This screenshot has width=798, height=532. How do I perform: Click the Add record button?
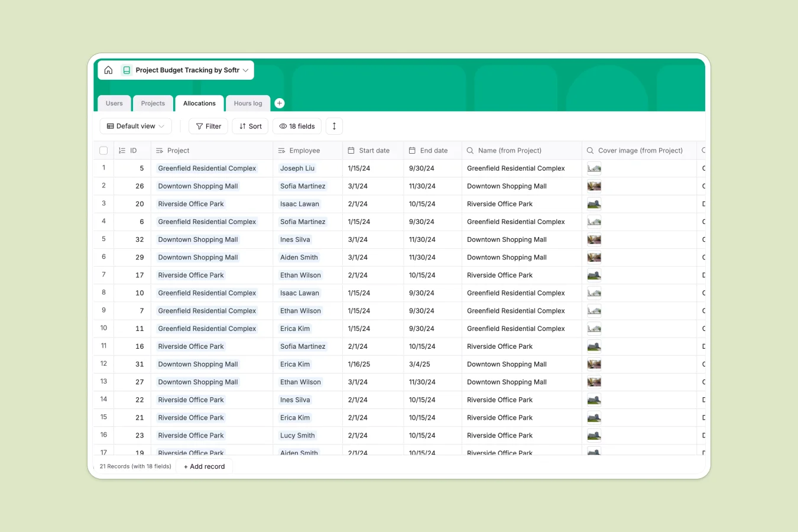[x=204, y=466]
